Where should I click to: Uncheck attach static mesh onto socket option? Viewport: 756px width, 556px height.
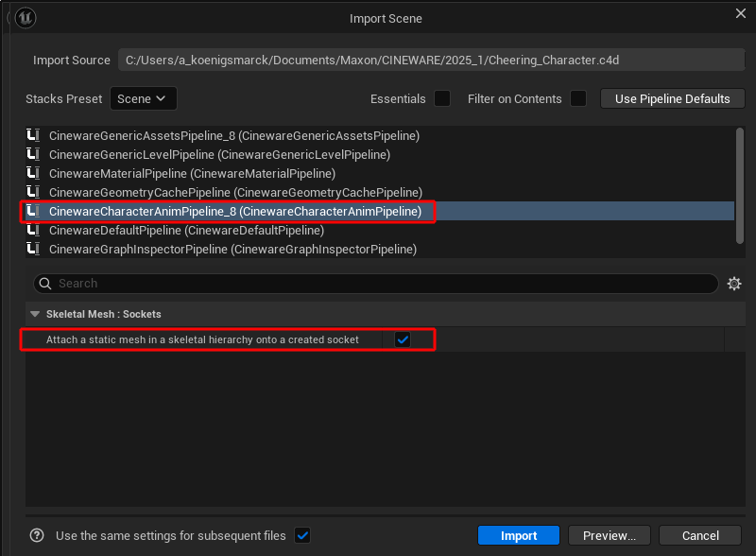(x=403, y=339)
